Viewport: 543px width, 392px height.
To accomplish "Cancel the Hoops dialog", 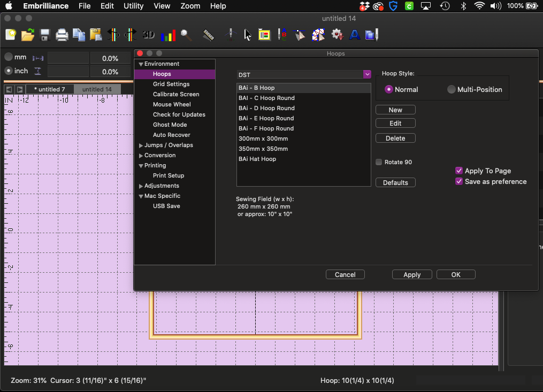I will pyautogui.click(x=345, y=274).
